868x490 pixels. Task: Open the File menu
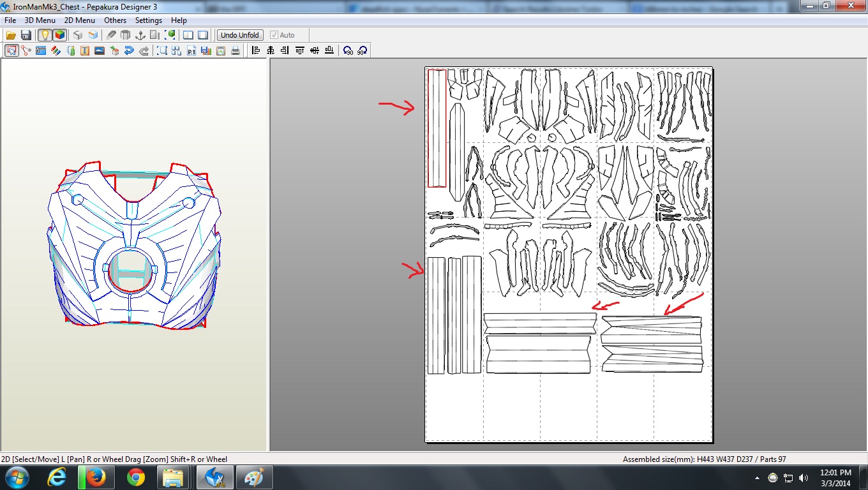(x=10, y=20)
